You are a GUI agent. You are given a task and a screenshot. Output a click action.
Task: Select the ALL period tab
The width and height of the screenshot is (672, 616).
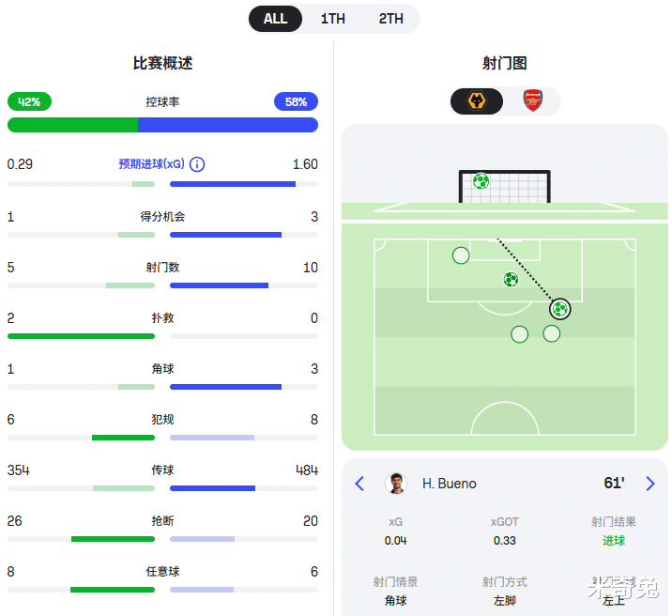(275, 19)
